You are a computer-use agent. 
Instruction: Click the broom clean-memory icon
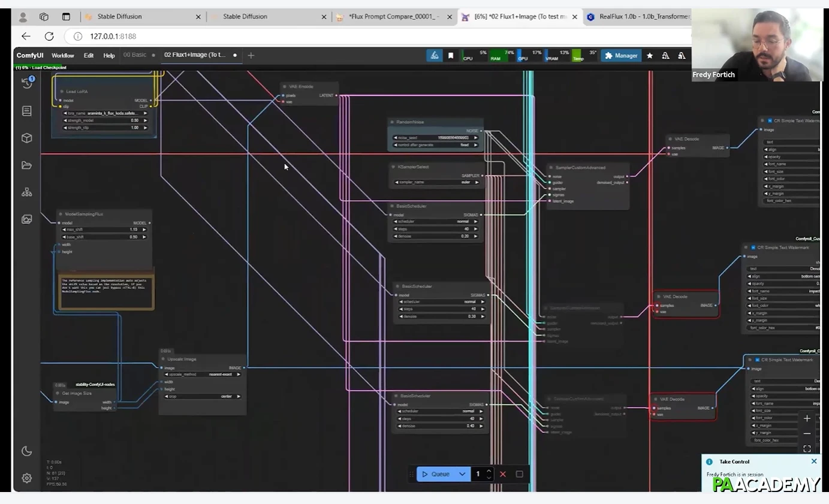[434, 55]
